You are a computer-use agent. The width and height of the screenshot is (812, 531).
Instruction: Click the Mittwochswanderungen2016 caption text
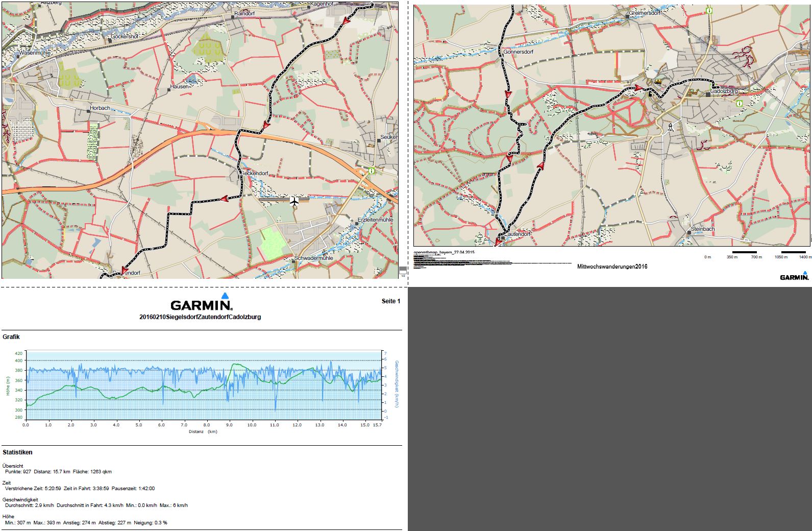click(x=612, y=267)
